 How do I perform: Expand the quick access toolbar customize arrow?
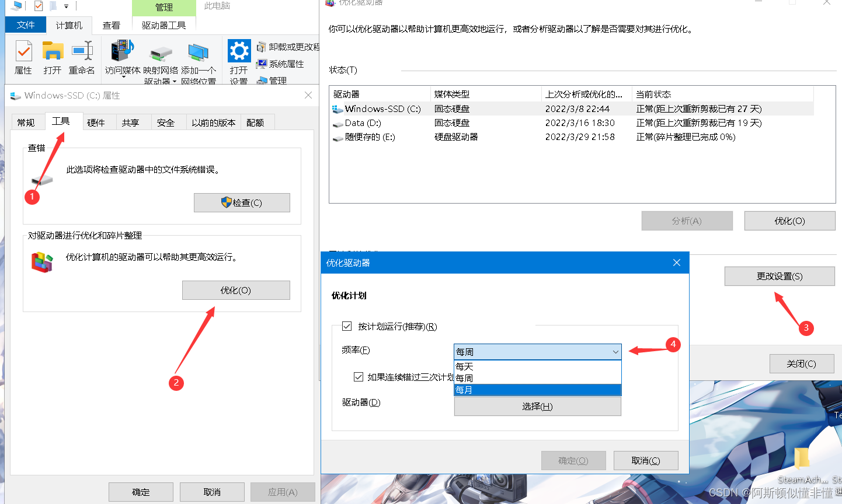click(66, 6)
